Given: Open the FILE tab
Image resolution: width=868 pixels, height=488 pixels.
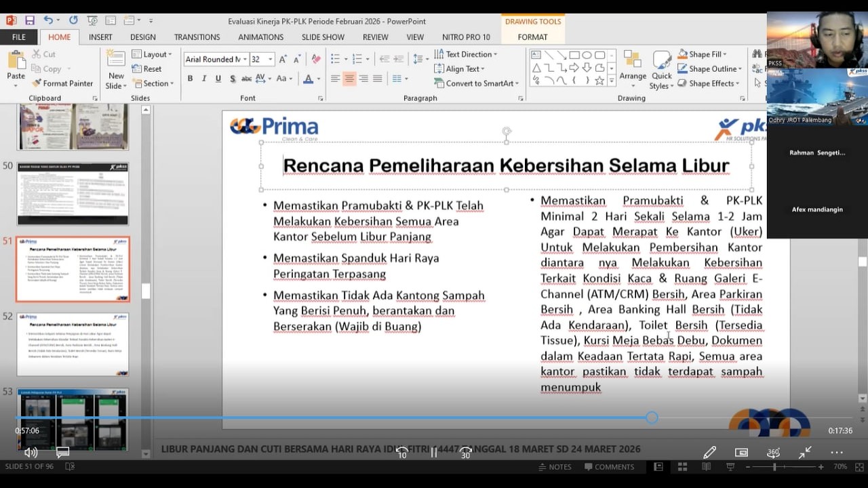Looking at the screenshot, I should tap(19, 37).
